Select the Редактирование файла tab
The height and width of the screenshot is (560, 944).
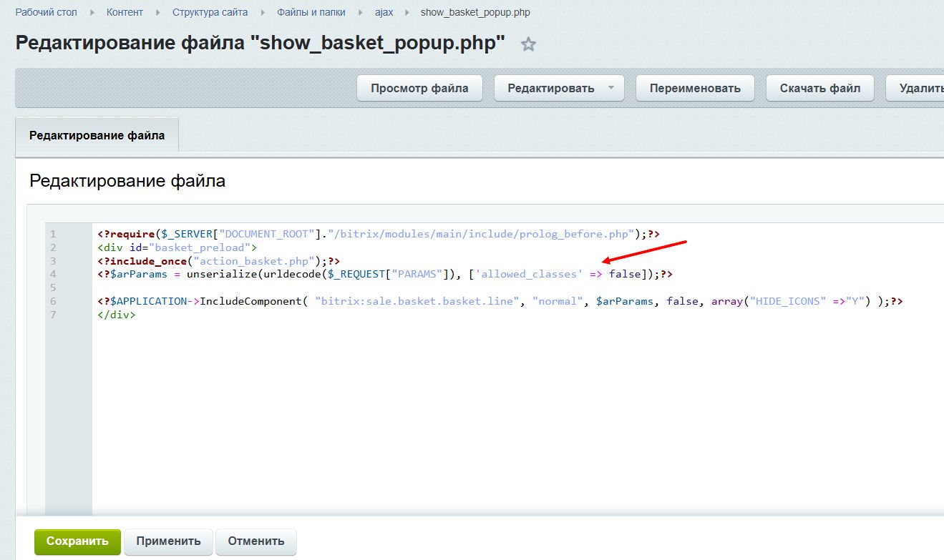point(97,135)
